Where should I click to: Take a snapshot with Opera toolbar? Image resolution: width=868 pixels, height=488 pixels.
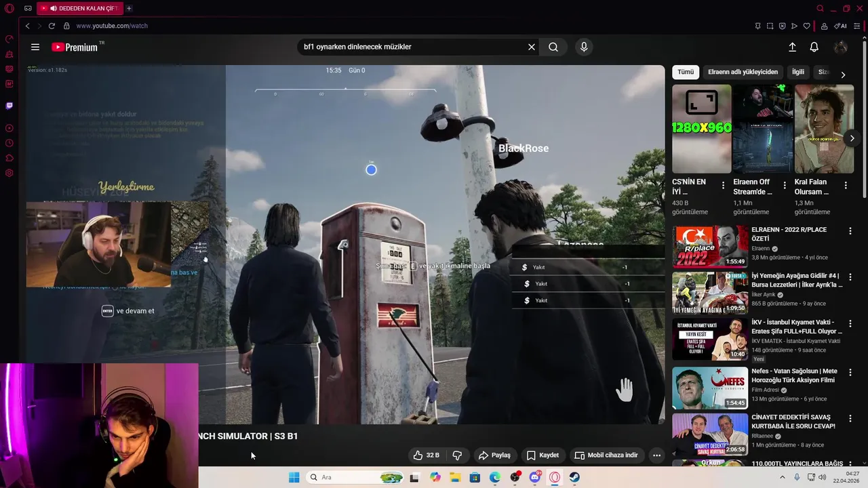770,26
